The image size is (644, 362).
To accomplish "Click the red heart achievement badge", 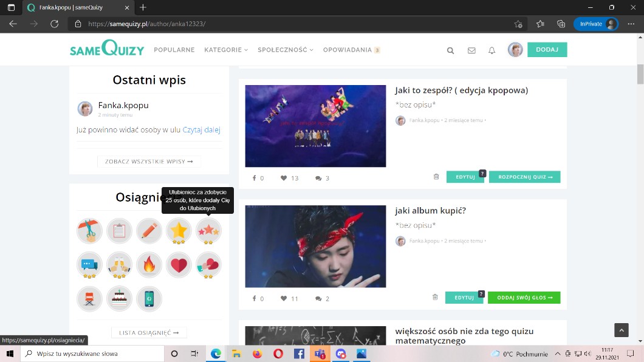I will [x=179, y=265].
